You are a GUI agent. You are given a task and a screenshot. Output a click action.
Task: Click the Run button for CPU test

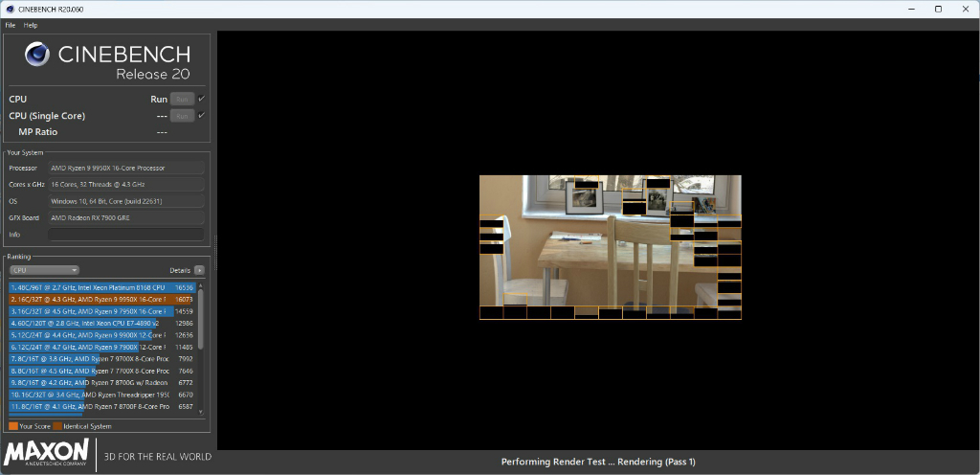(x=182, y=99)
